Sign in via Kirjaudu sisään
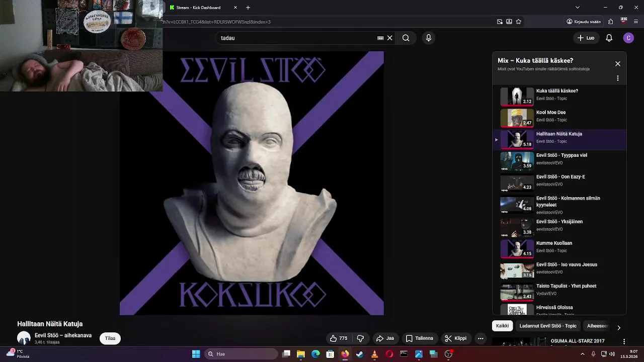The width and height of the screenshot is (644, 362). tap(584, 22)
